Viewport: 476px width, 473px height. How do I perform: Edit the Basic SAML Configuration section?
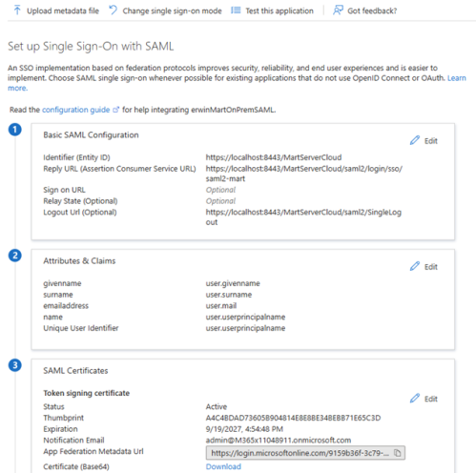[x=424, y=140]
